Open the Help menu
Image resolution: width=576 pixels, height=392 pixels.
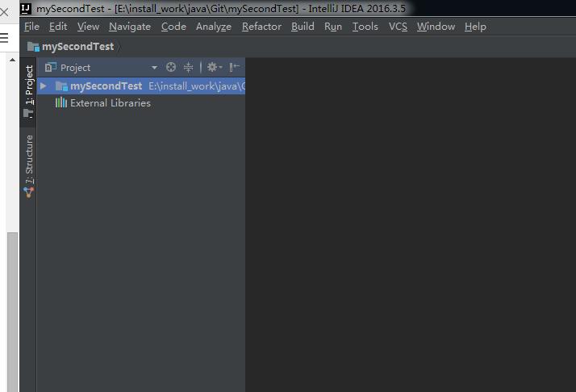point(475,27)
